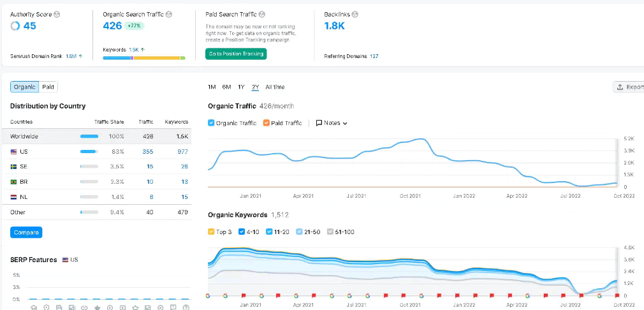
Task: Click the Export upload icon
Action: tap(619, 87)
